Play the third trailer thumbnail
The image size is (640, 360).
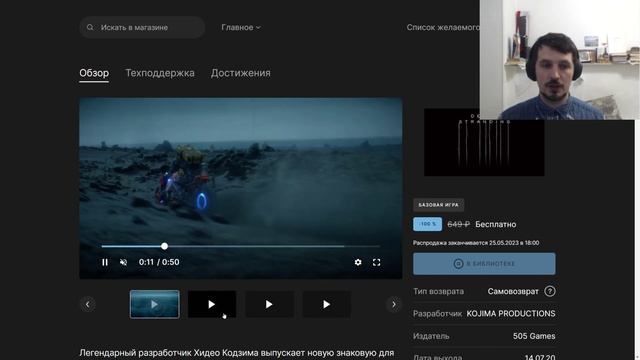[x=269, y=304]
